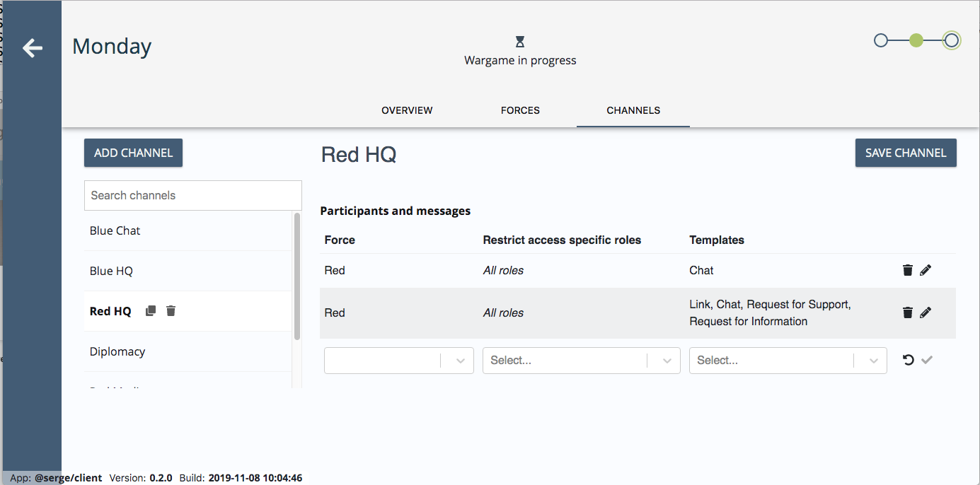The height and width of the screenshot is (485, 980).
Task: Click the hourglass wargame status icon
Action: pos(520,42)
